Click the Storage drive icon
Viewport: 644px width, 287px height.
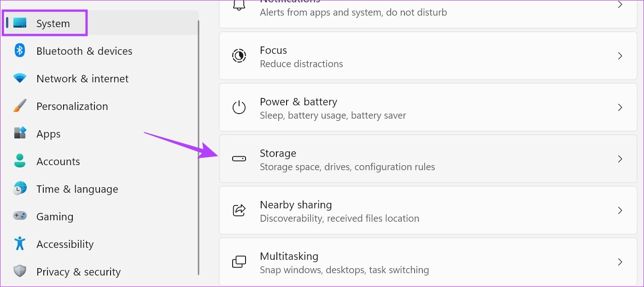point(239,159)
